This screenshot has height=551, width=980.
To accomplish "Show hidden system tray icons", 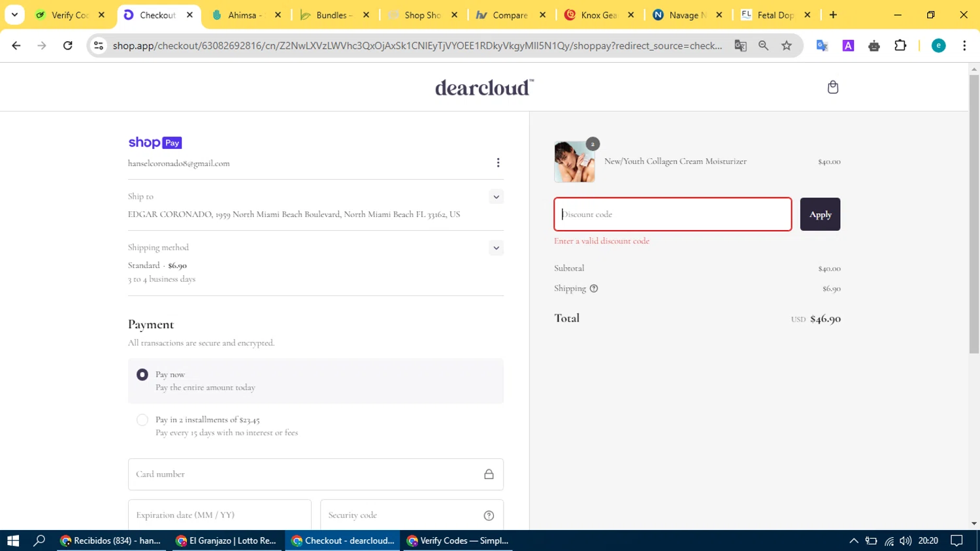I will (x=853, y=541).
